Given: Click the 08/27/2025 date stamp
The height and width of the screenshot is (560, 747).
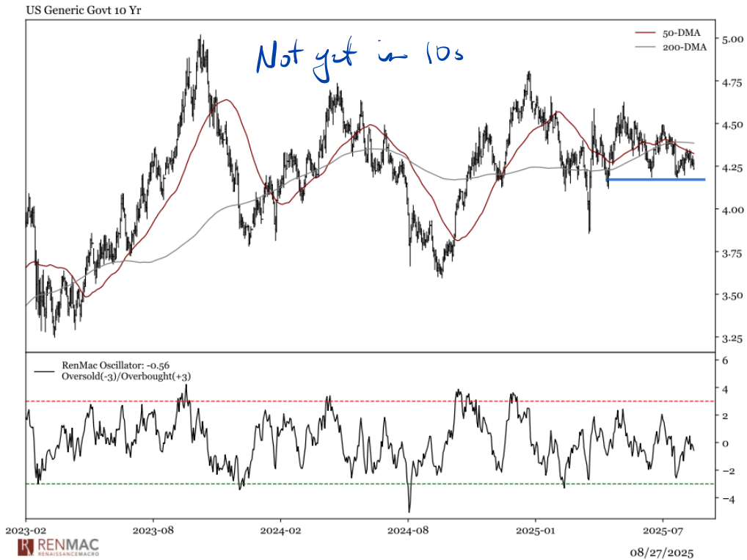Looking at the screenshot, I should [x=662, y=551].
